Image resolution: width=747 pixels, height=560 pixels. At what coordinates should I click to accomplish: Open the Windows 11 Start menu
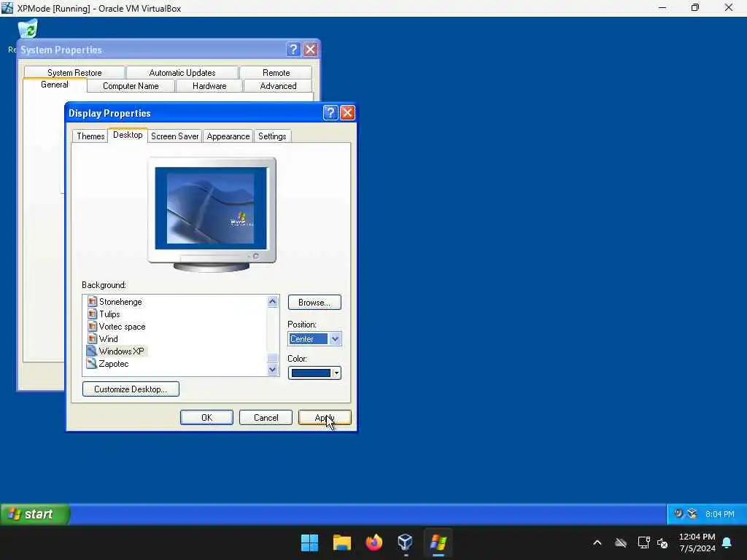tap(309, 542)
